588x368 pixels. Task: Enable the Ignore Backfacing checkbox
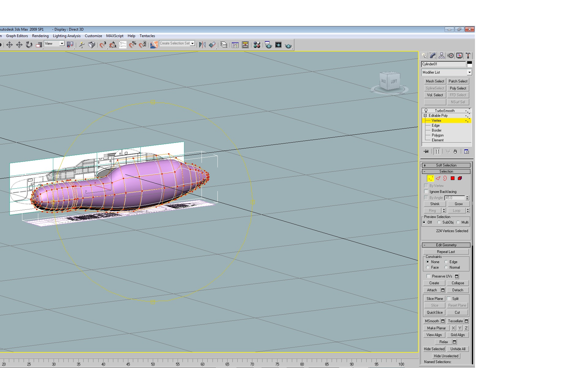click(426, 192)
